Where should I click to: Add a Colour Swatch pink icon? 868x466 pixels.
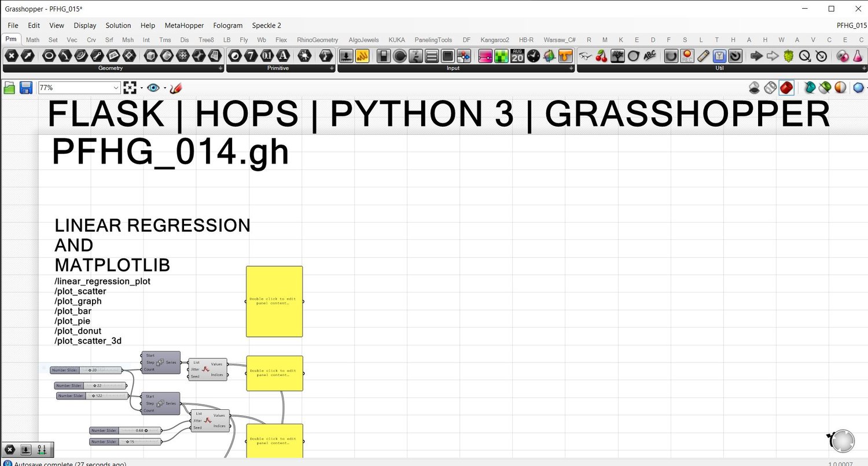click(x=485, y=56)
